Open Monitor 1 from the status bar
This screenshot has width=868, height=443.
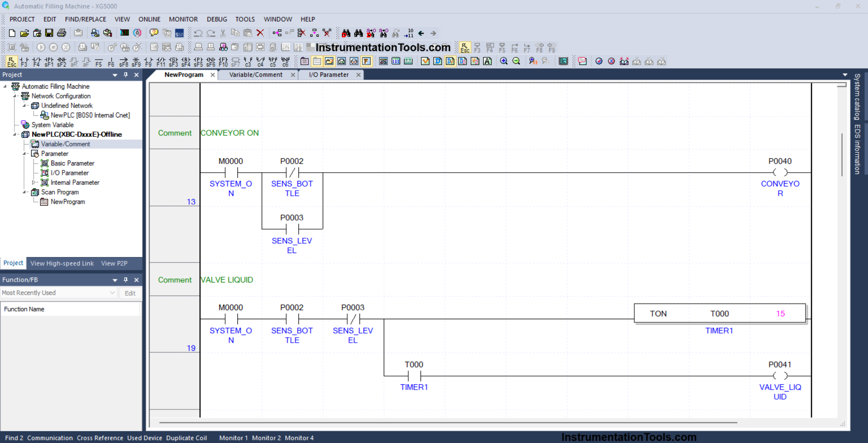(x=233, y=438)
